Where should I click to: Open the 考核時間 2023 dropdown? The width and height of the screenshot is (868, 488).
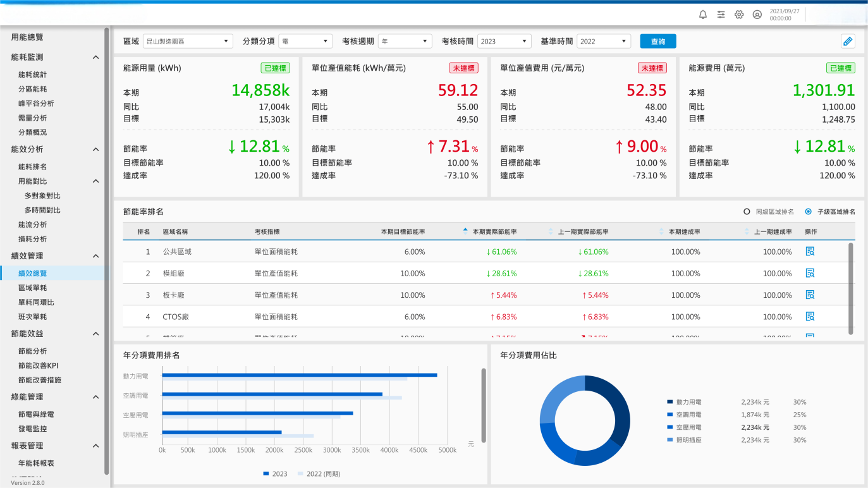click(x=504, y=41)
